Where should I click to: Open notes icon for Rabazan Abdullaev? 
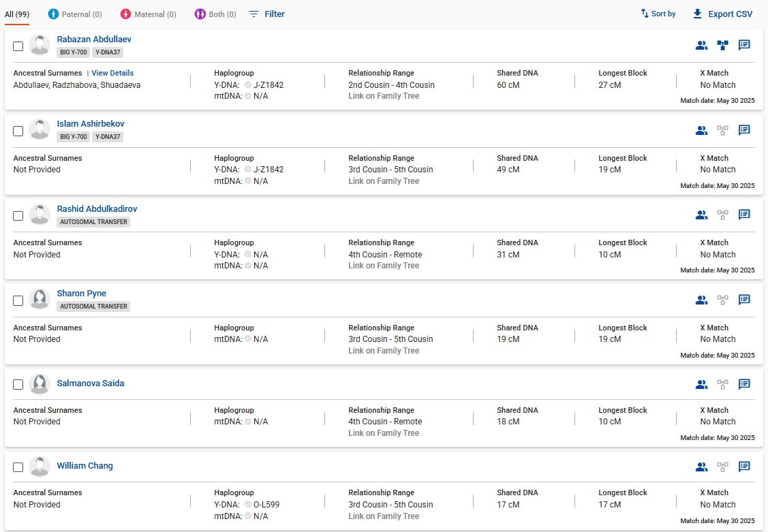click(x=744, y=45)
